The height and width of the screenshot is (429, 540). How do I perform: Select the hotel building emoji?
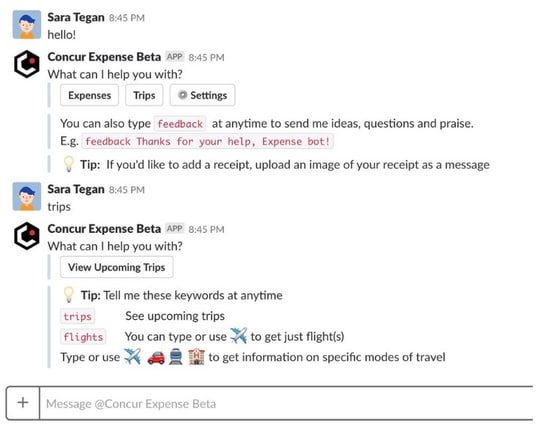pyautogui.click(x=196, y=357)
